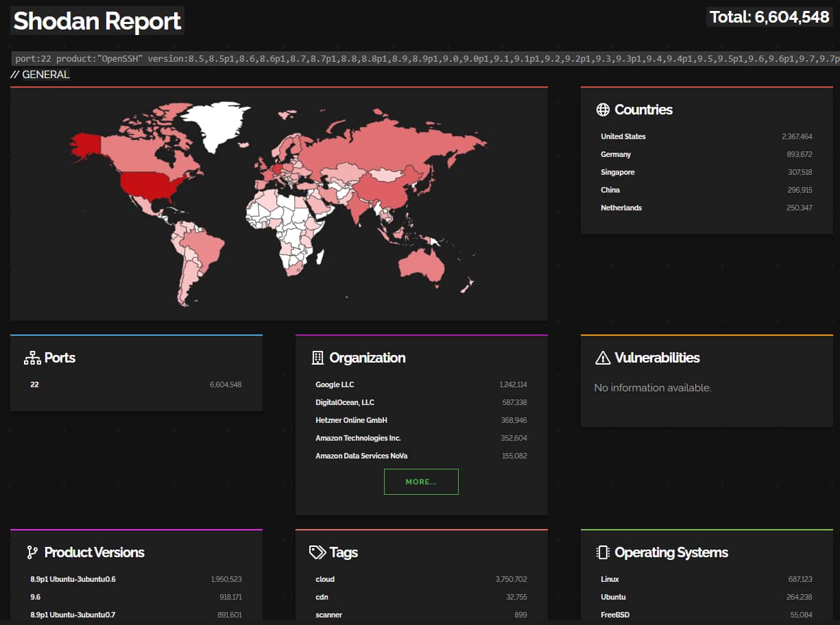Image resolution: width=840 pixels, height=625 pixels.
Task: Click the network icon beside Ports
Action: (32, 358)
